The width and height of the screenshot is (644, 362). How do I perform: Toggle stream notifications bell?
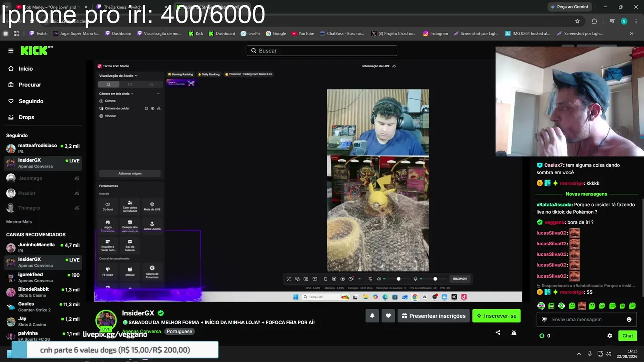[372, 316]
